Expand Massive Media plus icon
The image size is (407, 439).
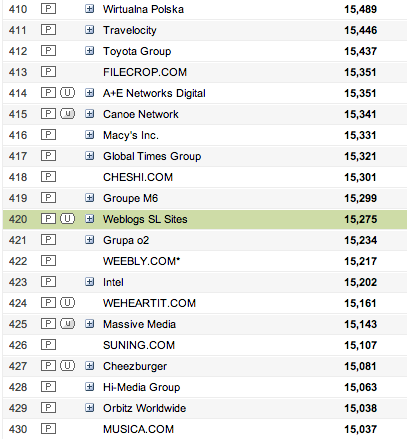[x=89, y=324]
